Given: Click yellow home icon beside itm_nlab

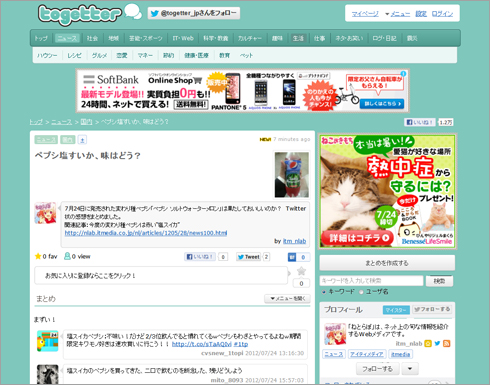Looking at the screenshot, I should tap(428, 343).
